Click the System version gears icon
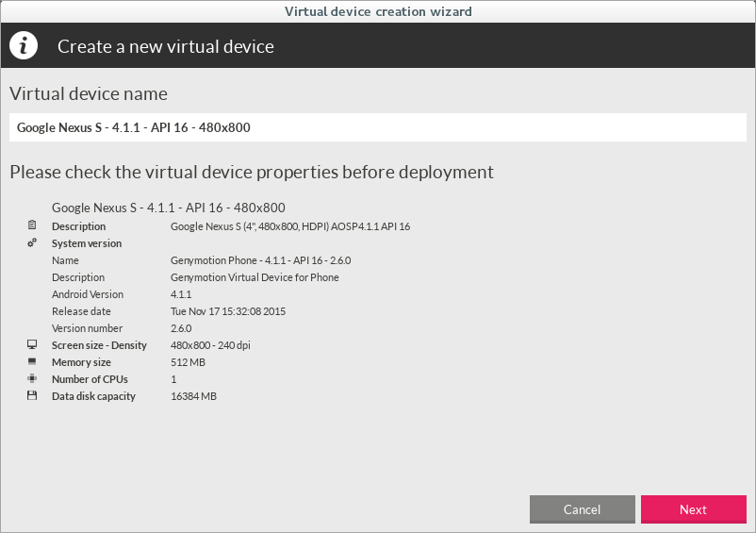Viewport: 756px width, 533px height. (32, 242)
